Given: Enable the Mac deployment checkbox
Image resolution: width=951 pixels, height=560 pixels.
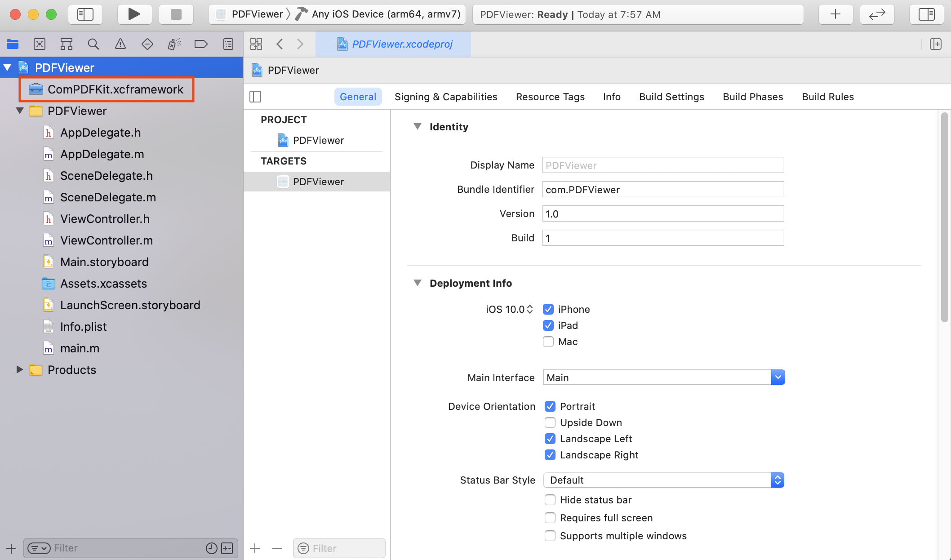Looking at the screenshot, I should 548,342.
